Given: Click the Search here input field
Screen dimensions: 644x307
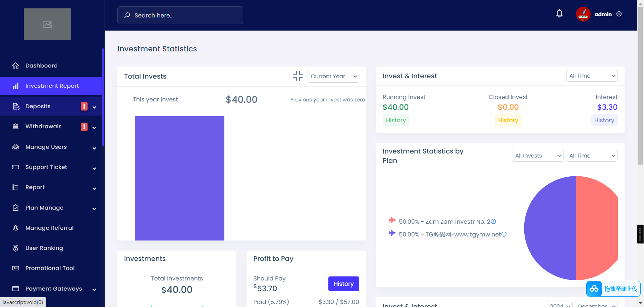Looking at the screenshot, I should tap(180, 15).
